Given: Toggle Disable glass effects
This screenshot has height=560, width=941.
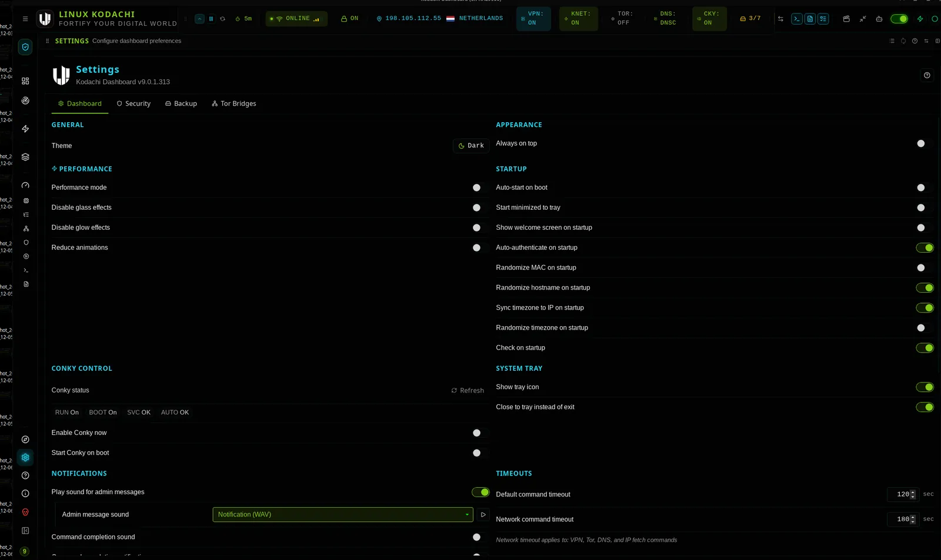Looking at the screenshot, I should click(480, 207).
